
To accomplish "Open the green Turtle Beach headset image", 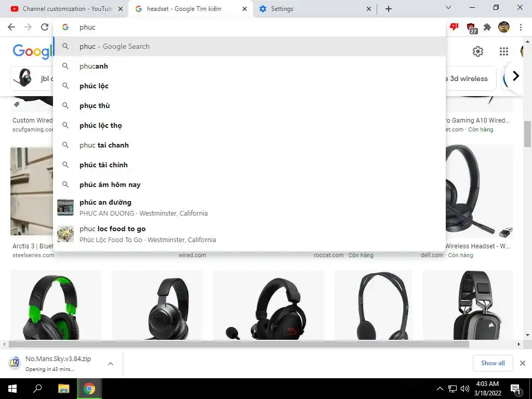I will [x=56, y=305].
